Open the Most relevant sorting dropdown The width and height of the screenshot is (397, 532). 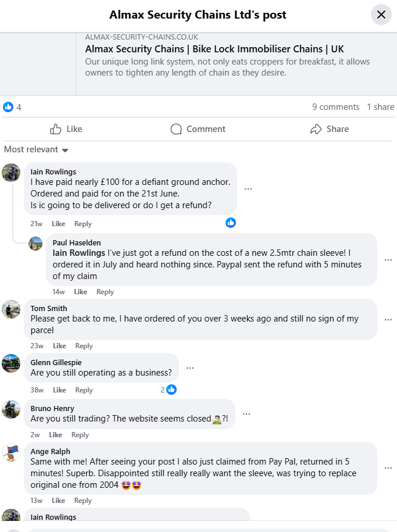point(36,149)
